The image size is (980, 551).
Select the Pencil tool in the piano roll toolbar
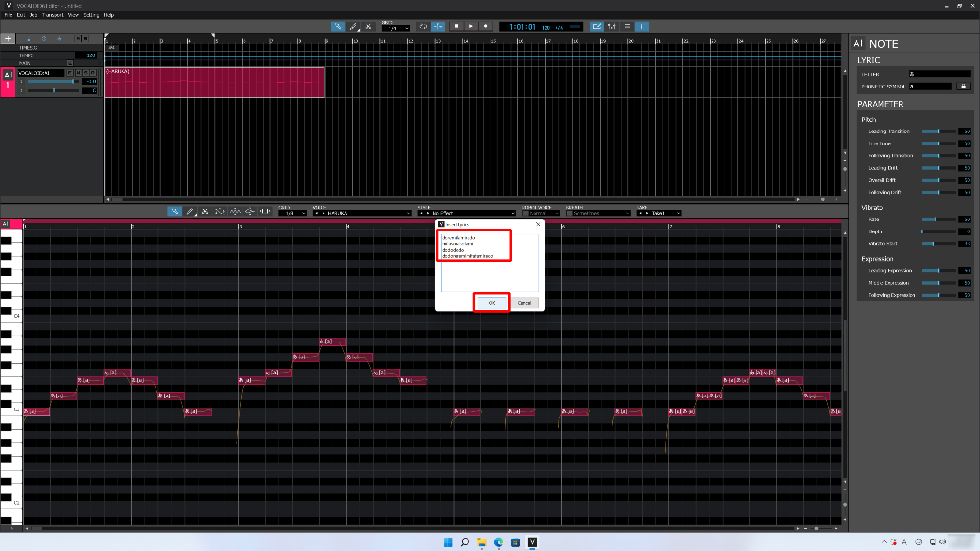(x=190, y=211)
